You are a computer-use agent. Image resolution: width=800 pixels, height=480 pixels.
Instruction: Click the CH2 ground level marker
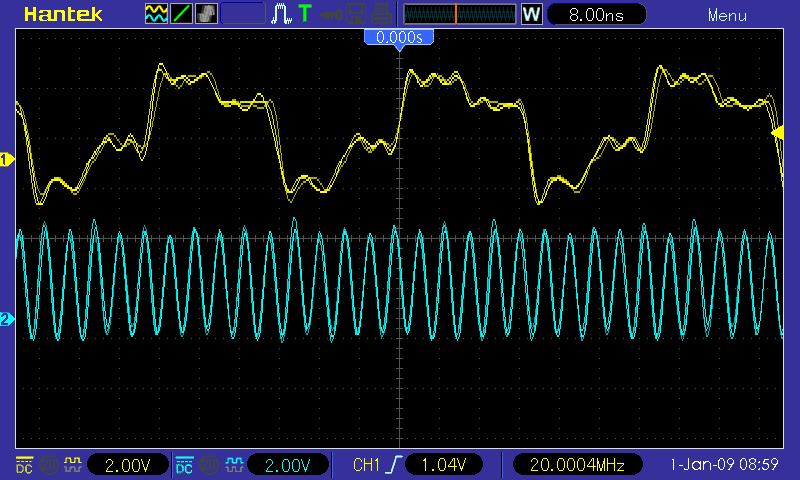[7, 320]
